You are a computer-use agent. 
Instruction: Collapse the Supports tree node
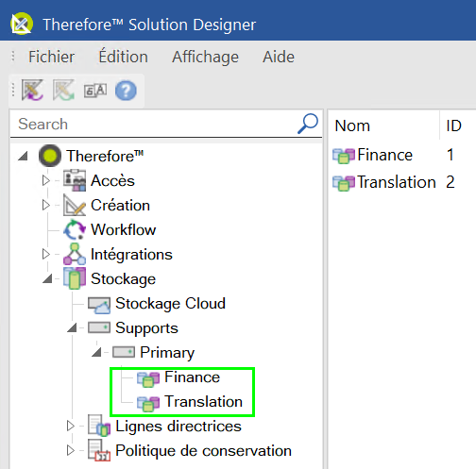72,327
